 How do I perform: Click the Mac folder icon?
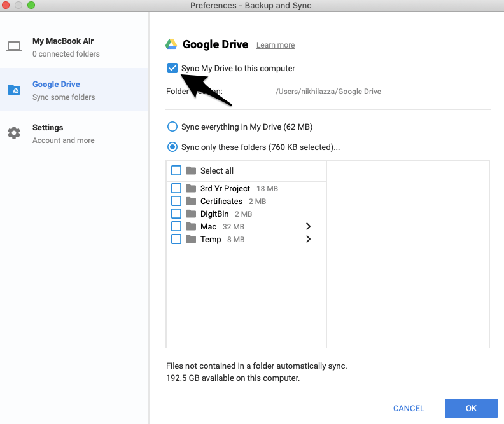pos(191,226)
